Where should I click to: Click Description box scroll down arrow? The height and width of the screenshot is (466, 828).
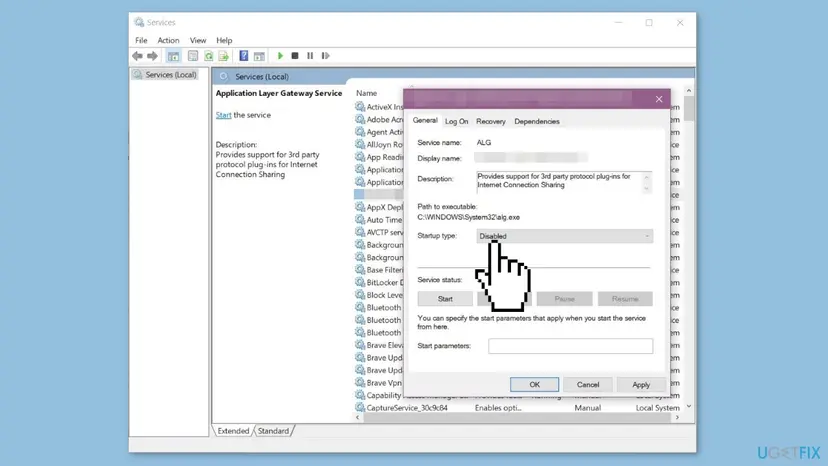pos(646,189)
